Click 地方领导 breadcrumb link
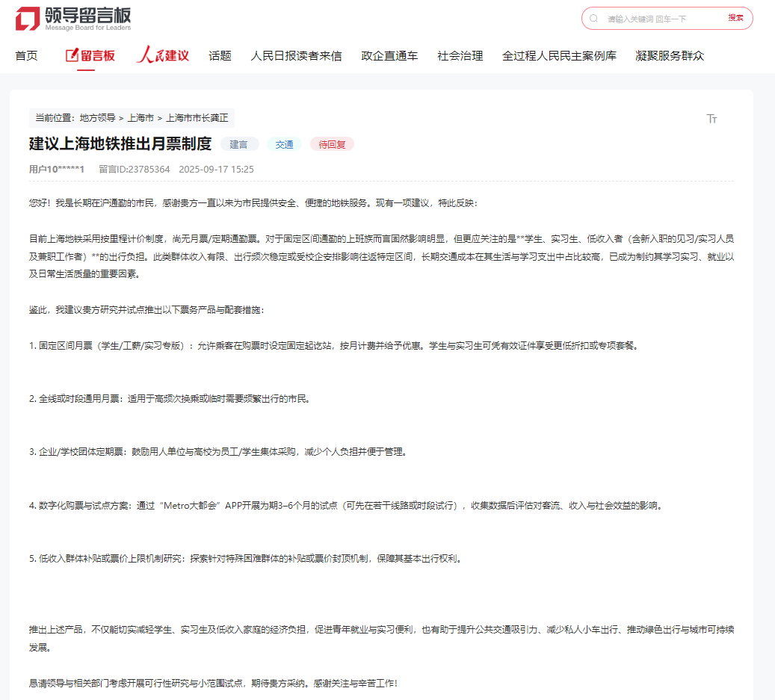This screenshot has width=775, height=700. click(97, 117)
